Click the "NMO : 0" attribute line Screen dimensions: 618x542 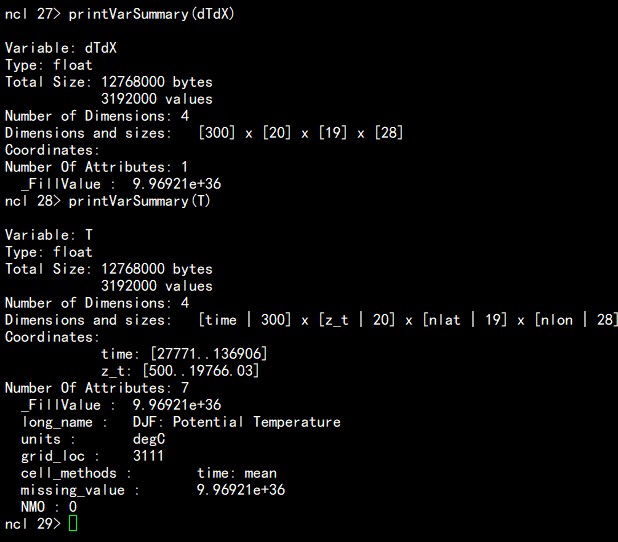coord(49,507)
